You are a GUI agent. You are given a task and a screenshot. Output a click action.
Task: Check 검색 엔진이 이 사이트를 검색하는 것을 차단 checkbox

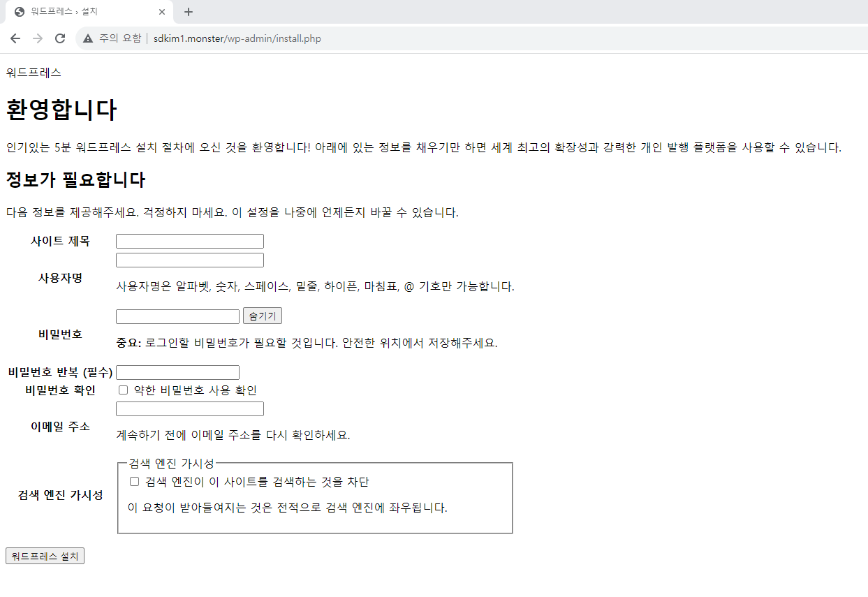135,482
